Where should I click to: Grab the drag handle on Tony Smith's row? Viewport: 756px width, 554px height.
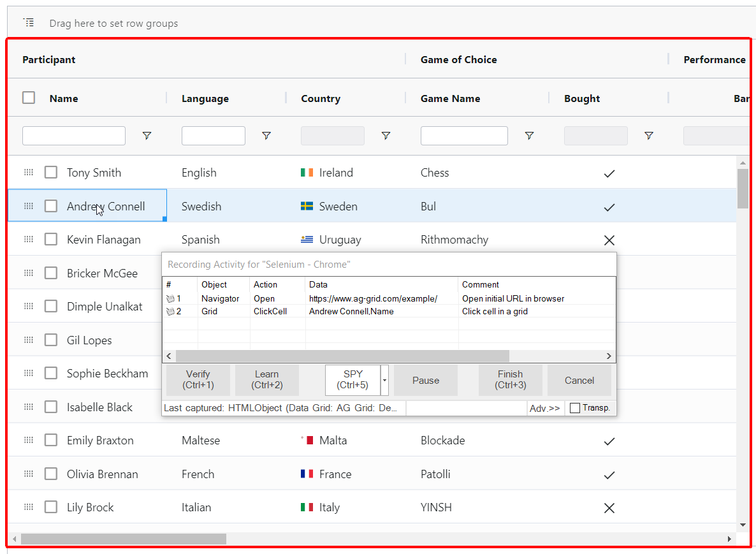(x=28, y=172)
